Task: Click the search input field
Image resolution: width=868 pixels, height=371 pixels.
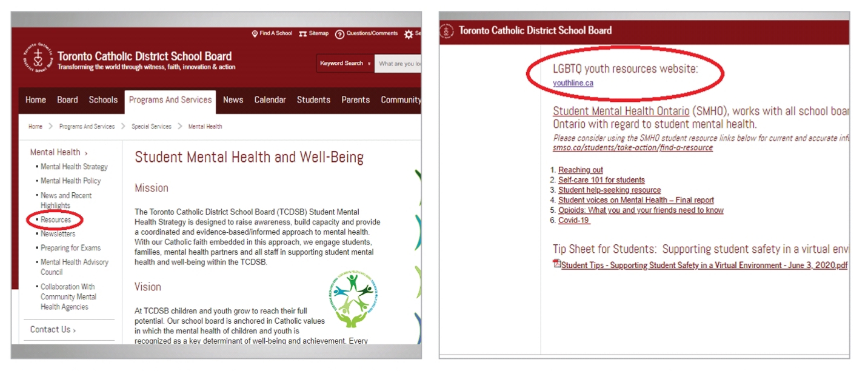Action: (398, 63)
